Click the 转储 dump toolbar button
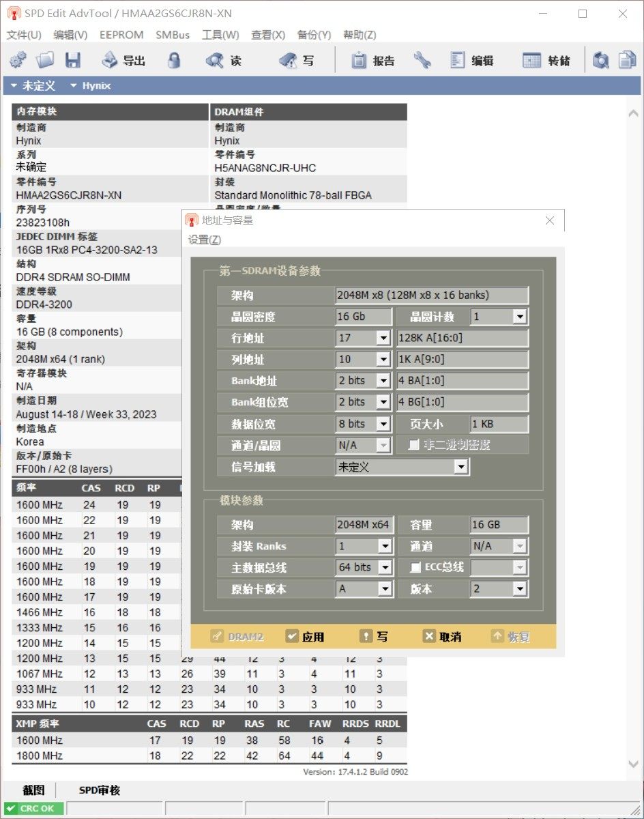 (x=546, y=60)
